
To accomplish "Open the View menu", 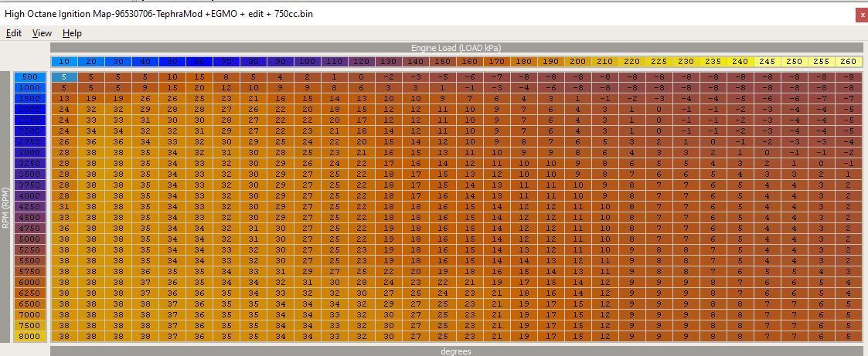I will tap(42, 33).
